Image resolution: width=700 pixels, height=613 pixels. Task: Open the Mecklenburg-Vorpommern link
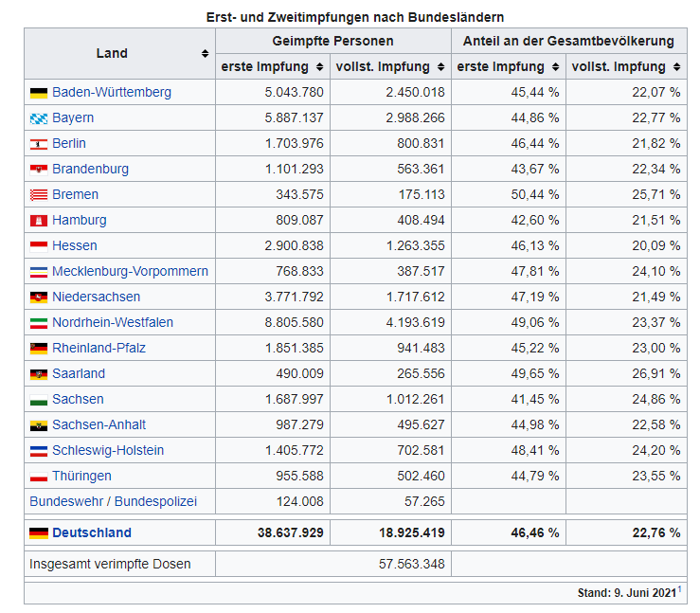[x=130, y=271]
